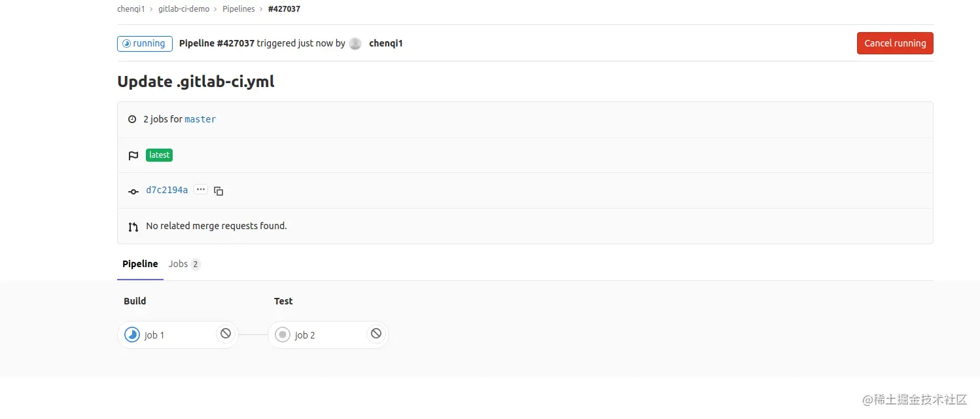Click the merge request icon near "No related merge requests found"
The image size is (980, 419).
click(x=133, y=225)
